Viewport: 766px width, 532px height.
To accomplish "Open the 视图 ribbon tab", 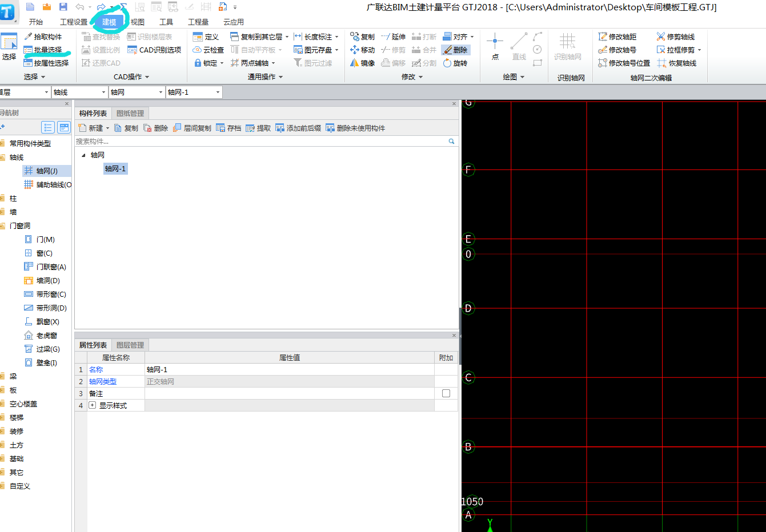I will 138,22.
